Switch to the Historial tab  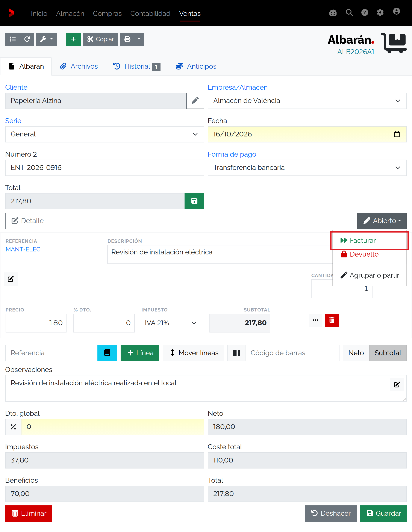pyautogui.click(x=136, y=66)
